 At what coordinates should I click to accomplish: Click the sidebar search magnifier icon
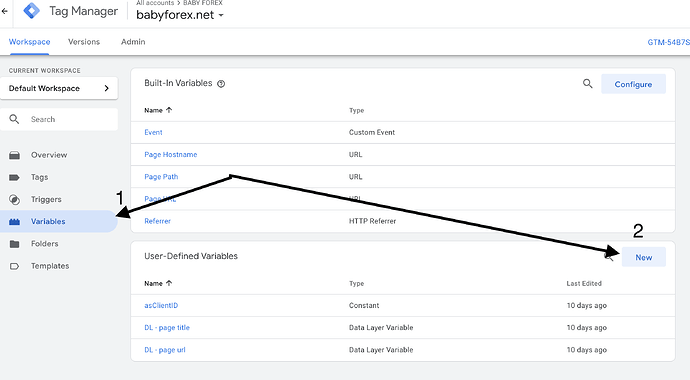tap(14, 119)
